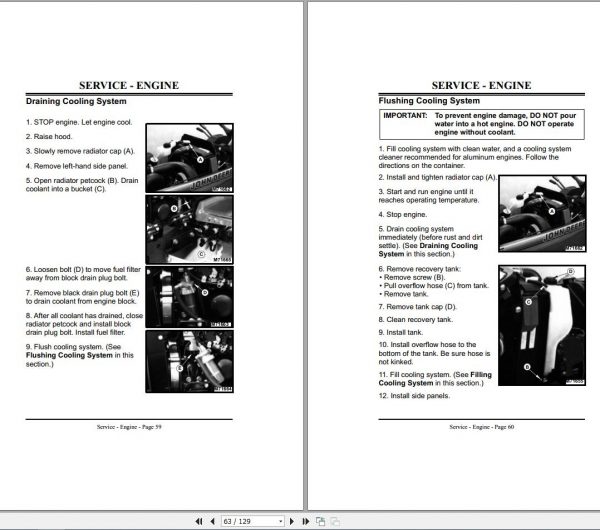The image size is (600, 530).
Task: Click step '3. Slowly remove radiator cap (A).'
Action: point(80,151)
